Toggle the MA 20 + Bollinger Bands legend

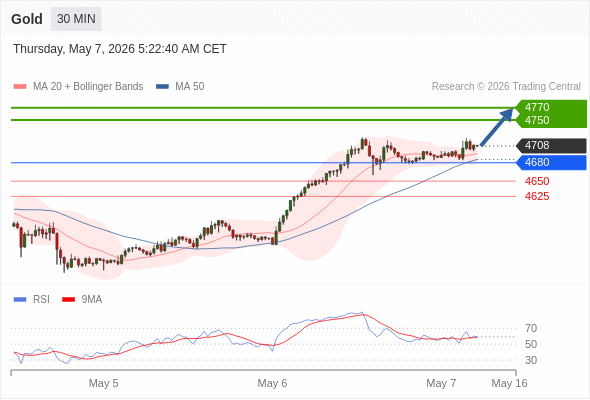(78, 87)
